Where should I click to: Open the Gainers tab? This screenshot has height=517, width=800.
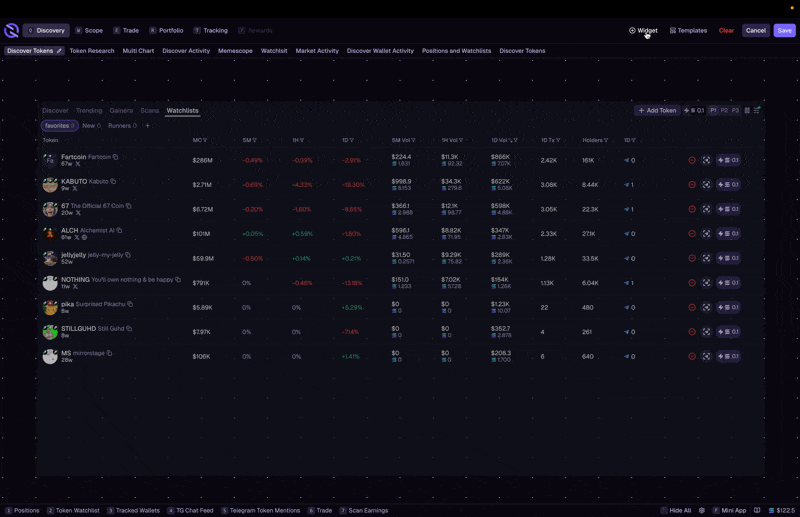coord(121,110)
